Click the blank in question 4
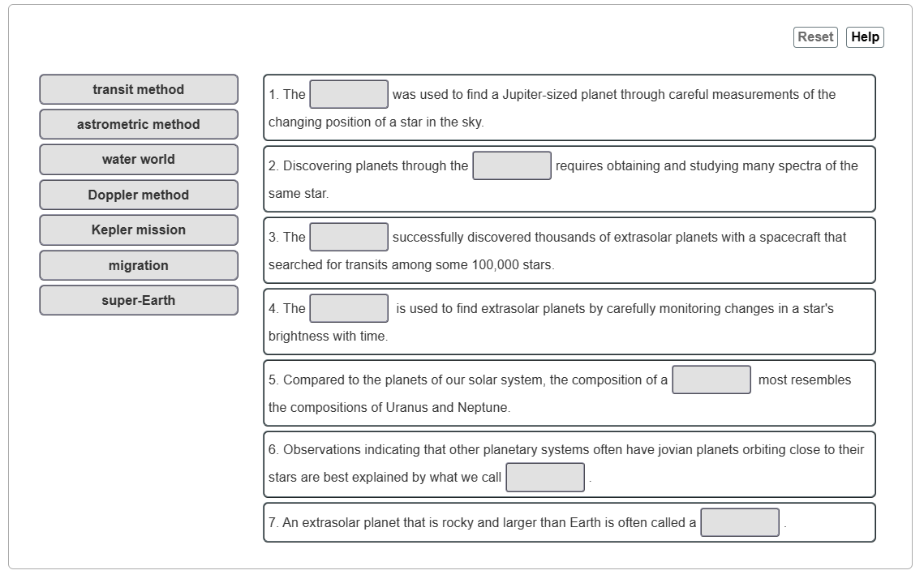This screenshot has height=579, width=924. [348, 308]
